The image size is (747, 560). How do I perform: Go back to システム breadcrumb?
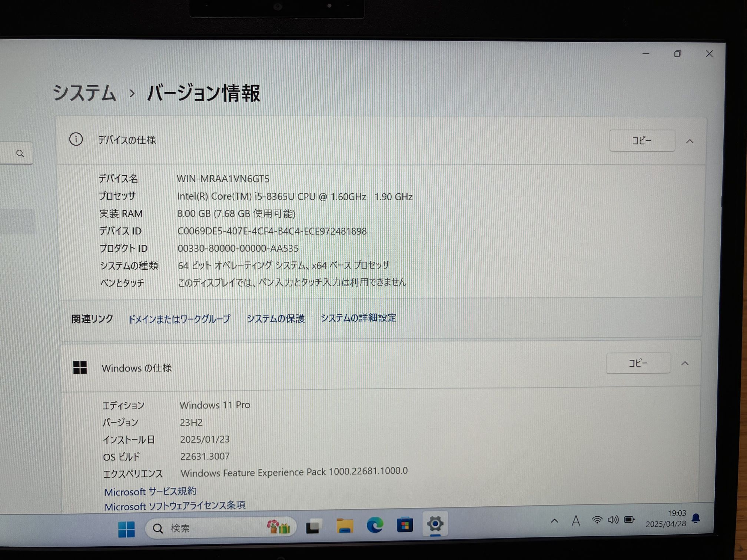coord(84,93)
